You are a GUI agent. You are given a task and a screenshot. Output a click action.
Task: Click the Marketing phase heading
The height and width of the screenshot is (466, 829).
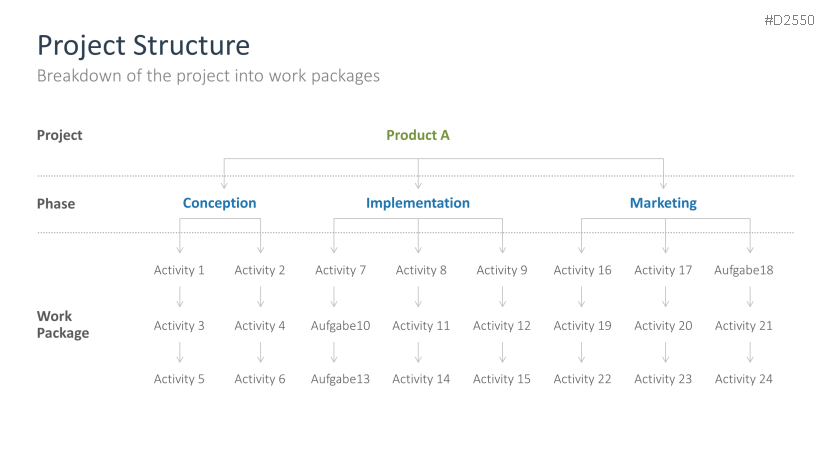point(663,203)
